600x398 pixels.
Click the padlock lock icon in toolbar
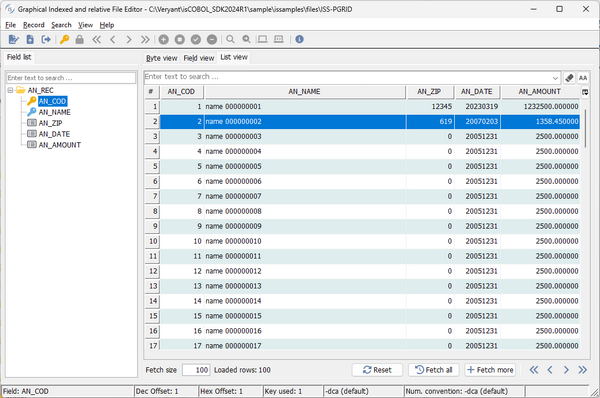click(x=80, y=39)
